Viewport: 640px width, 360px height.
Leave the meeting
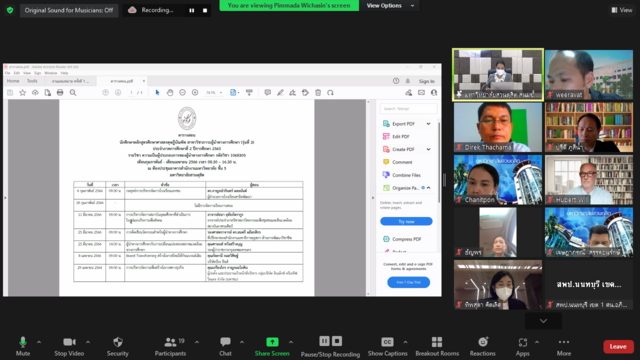pos(618,347)
